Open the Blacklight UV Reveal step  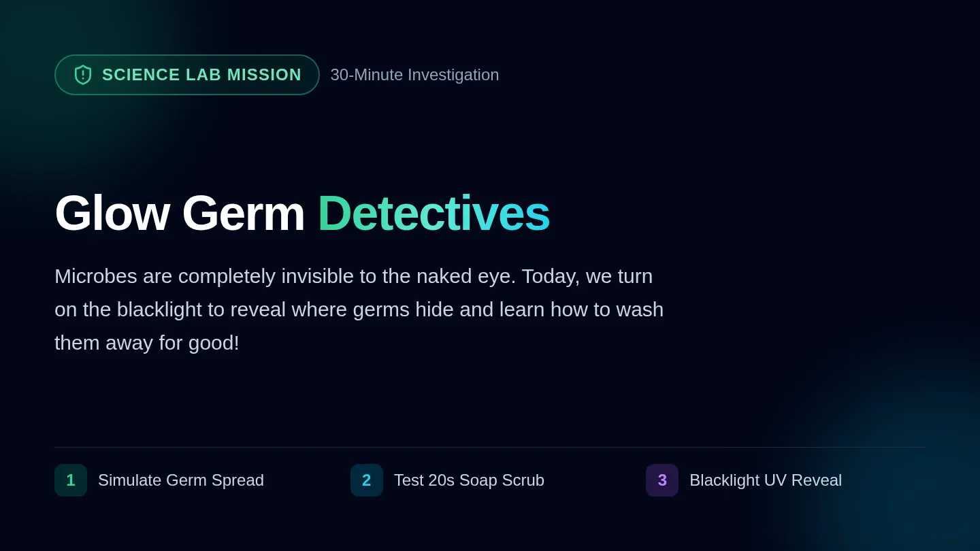point(766,480)
